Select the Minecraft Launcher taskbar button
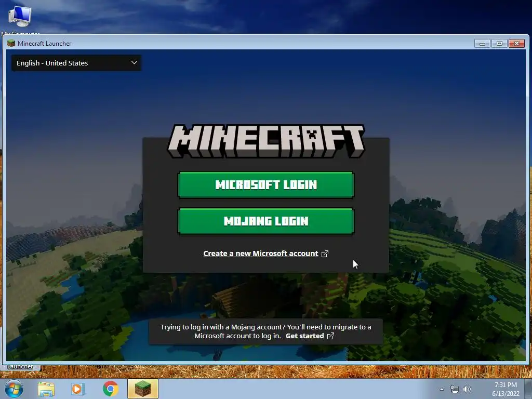The image size is (532, 399). click(x=143, y=389)
